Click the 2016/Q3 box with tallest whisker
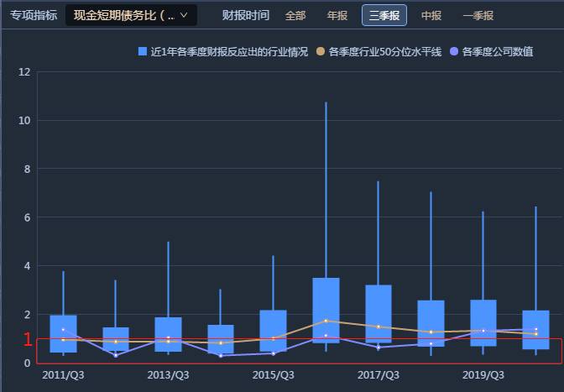 click(x=326, y=310)
